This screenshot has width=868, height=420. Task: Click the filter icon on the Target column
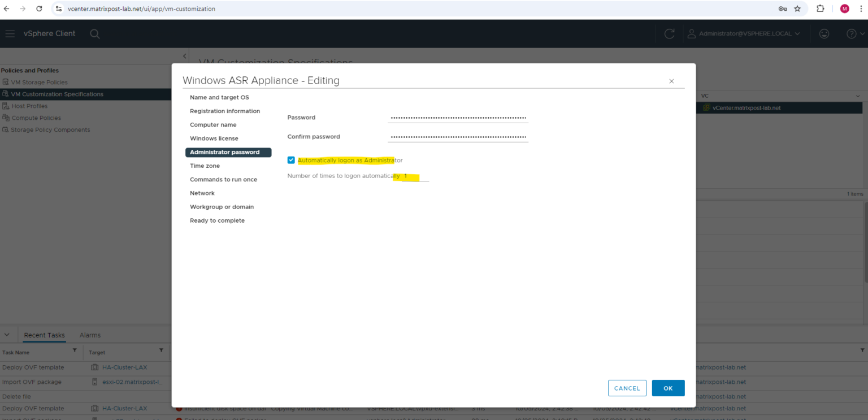(x=160, y=352)
